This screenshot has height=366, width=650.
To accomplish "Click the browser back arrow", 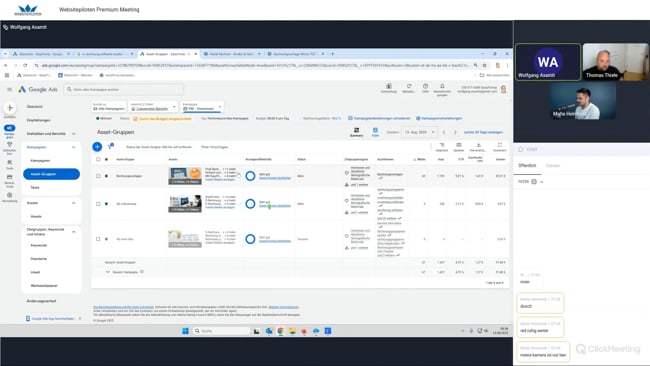I will click(6, 65).
